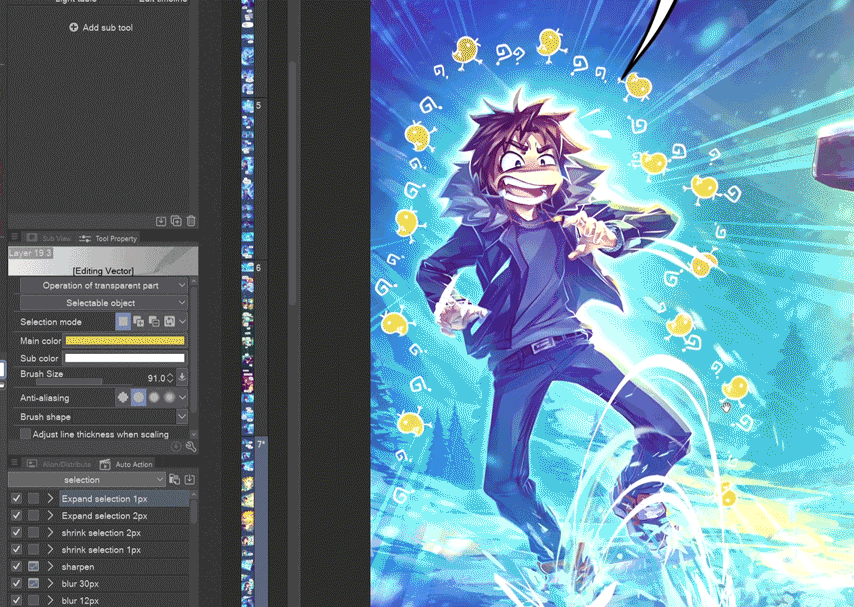854x607 pixels.
Task: Switch to the Sub View tab
Action: 49,238
